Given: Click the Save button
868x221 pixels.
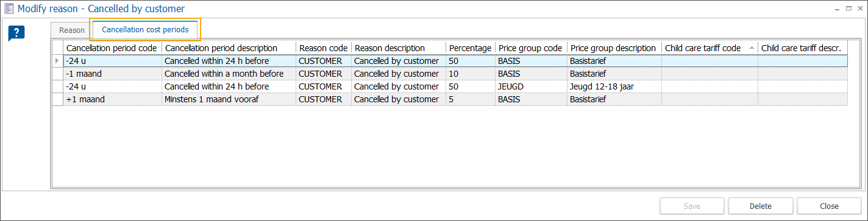Looking at the screenshot, I should pyautogui.click(x=692, y=206).
